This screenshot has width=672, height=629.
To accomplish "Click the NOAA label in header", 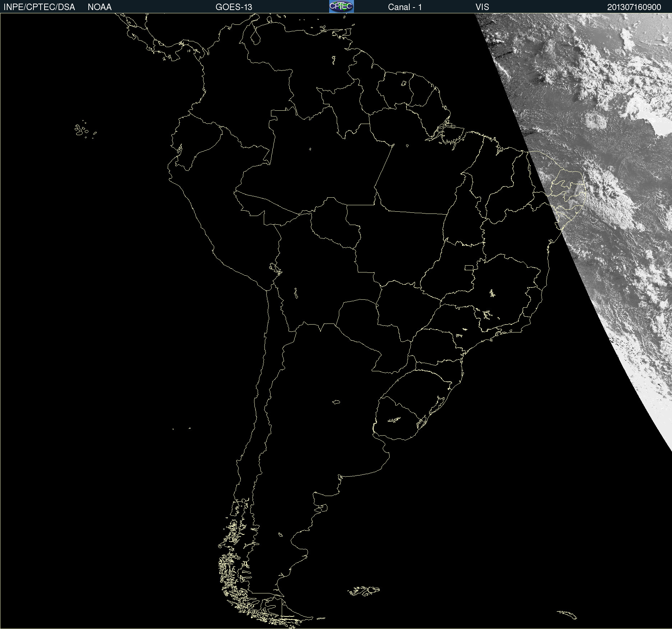I will click(x=100, y=7).
